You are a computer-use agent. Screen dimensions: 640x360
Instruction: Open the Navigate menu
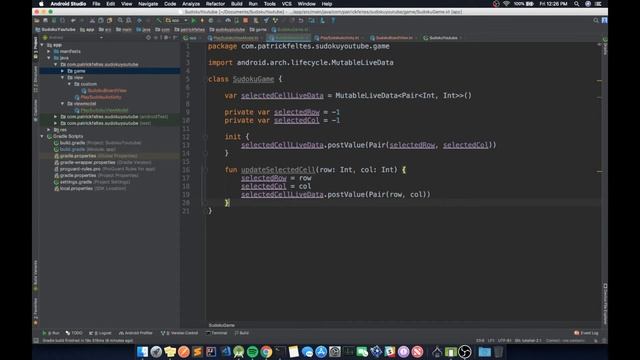pyautogui.click(x=148, y=4)
